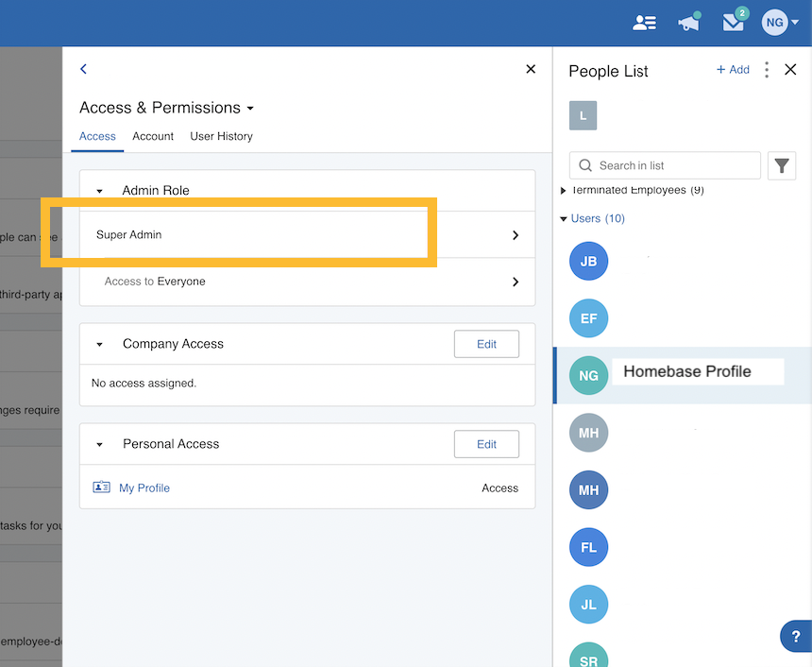812x667 pixels.
Task: Go back using the left chevron arrow
Action: 84,69
